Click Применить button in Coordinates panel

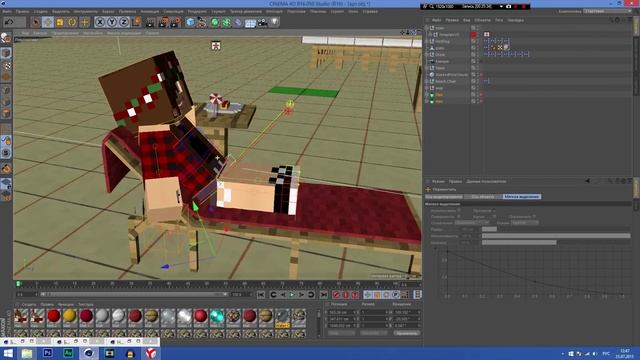coord(407,333)
